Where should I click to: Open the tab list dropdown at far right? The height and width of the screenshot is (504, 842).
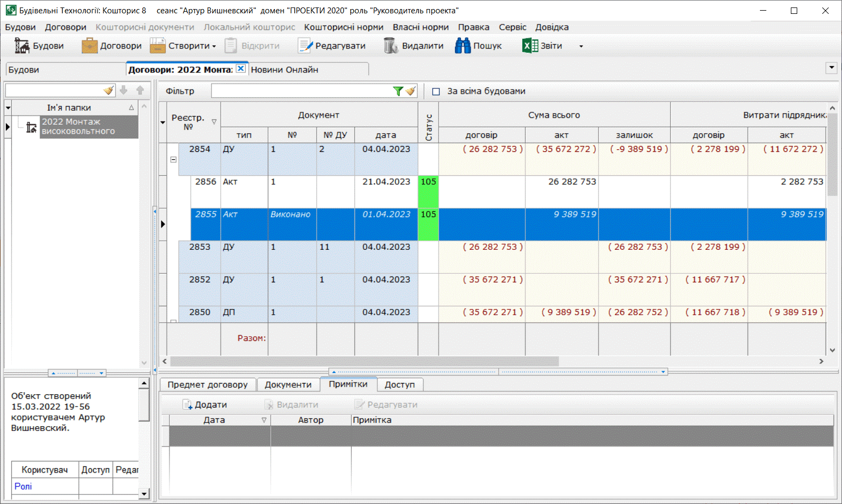click(x=831, y=68)
